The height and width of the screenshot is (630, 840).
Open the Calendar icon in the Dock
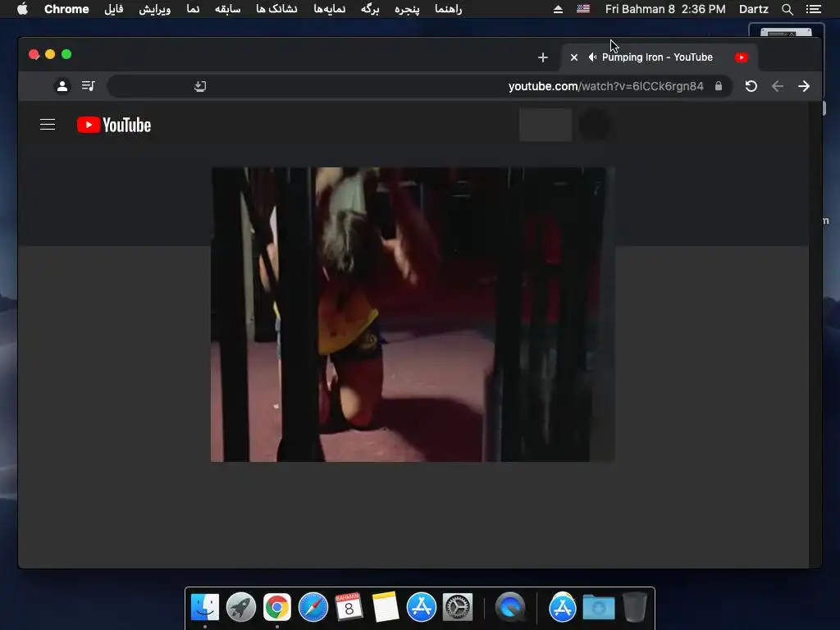(349, 607)
